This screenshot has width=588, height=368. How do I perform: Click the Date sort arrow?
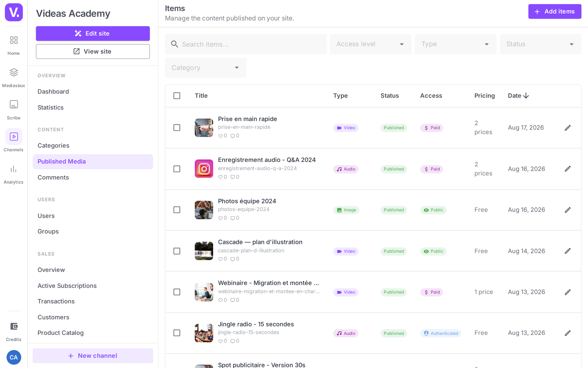526,96
